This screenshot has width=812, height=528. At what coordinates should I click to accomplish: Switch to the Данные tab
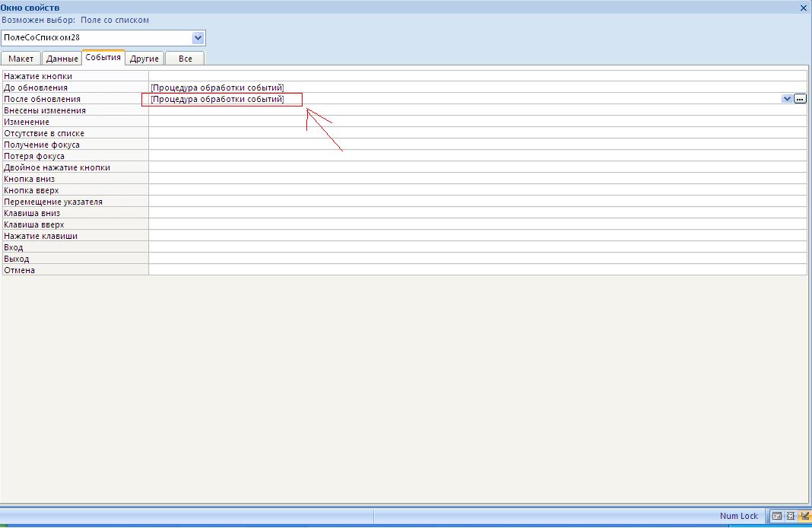[x=62, y=59]
